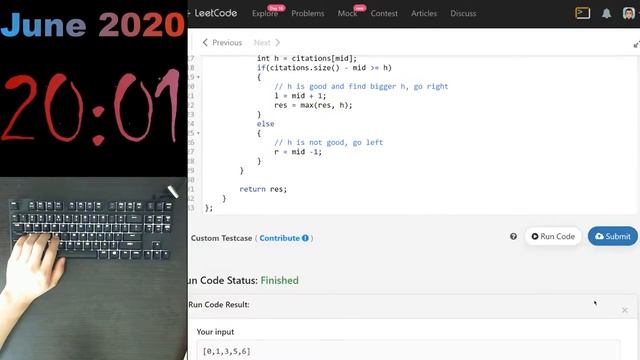Open the user profile avatar
The height and width of the screenshot is (360, 640).
629,13
